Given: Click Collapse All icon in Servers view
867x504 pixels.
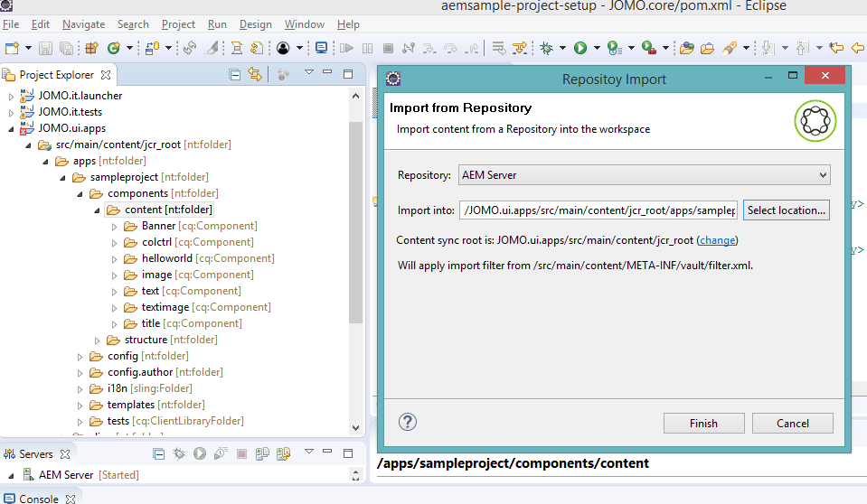Looking at the screenshot, I should coord(159,454).
